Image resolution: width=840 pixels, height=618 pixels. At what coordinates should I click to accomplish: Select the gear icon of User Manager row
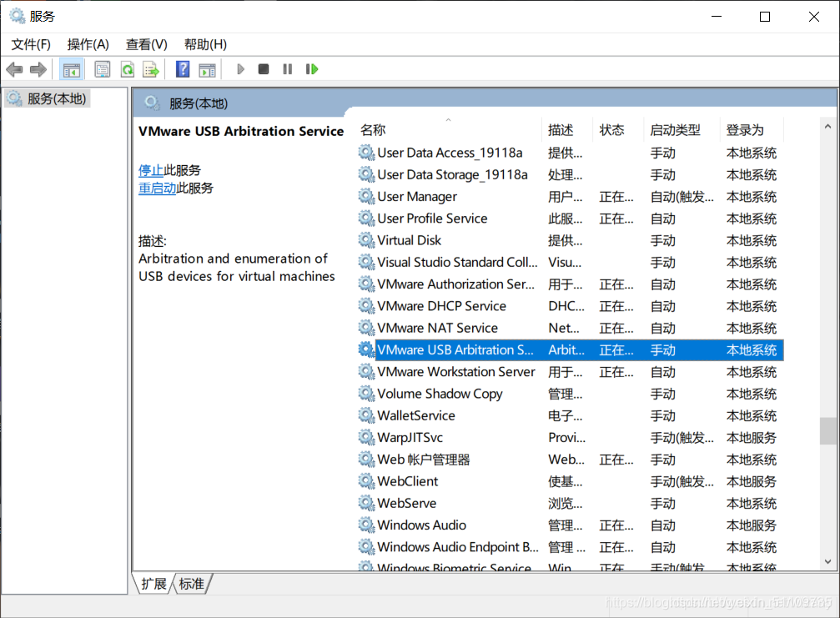366,197
